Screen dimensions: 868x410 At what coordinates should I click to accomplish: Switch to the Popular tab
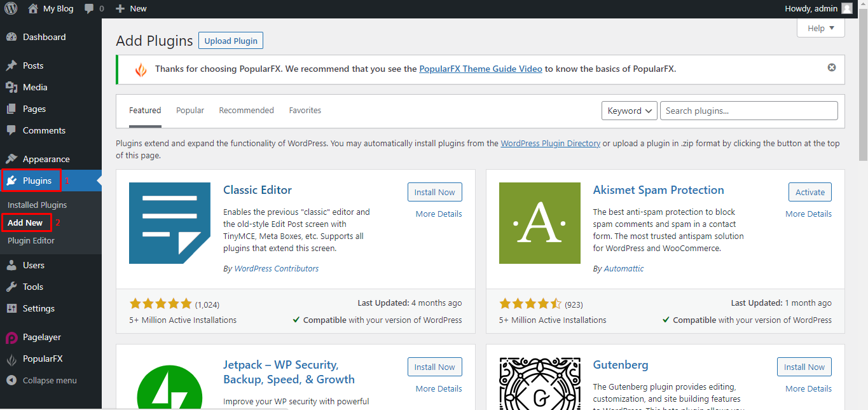point(190,111)
